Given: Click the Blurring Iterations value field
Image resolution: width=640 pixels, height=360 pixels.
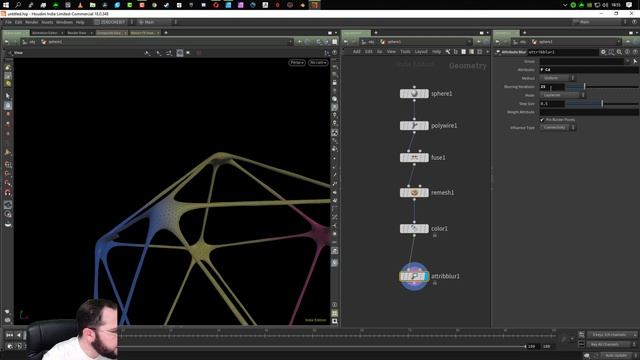Looking at the screenshot, I should [552, 87].
